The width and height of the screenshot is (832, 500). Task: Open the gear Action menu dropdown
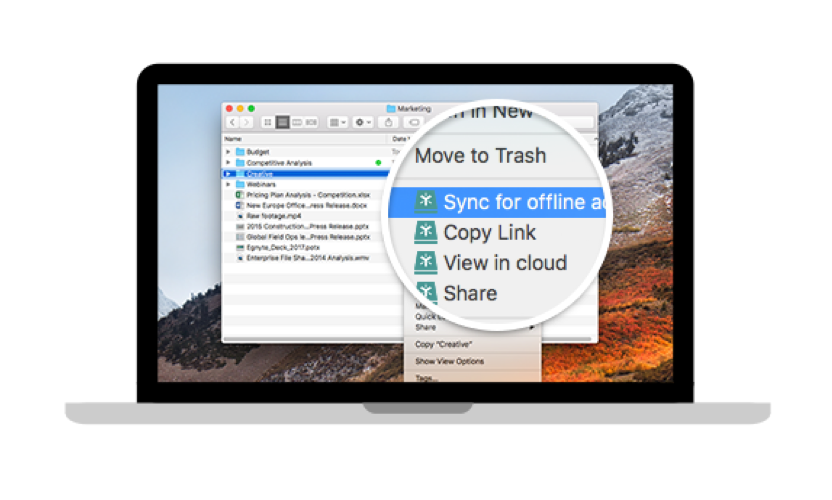363,123
